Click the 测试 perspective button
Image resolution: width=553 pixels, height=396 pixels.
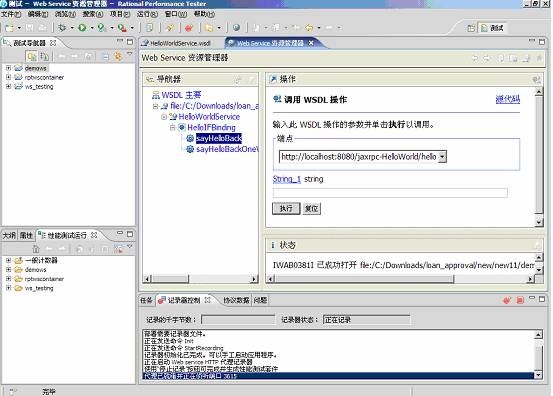pyautogui.click(x=492, y=28)
